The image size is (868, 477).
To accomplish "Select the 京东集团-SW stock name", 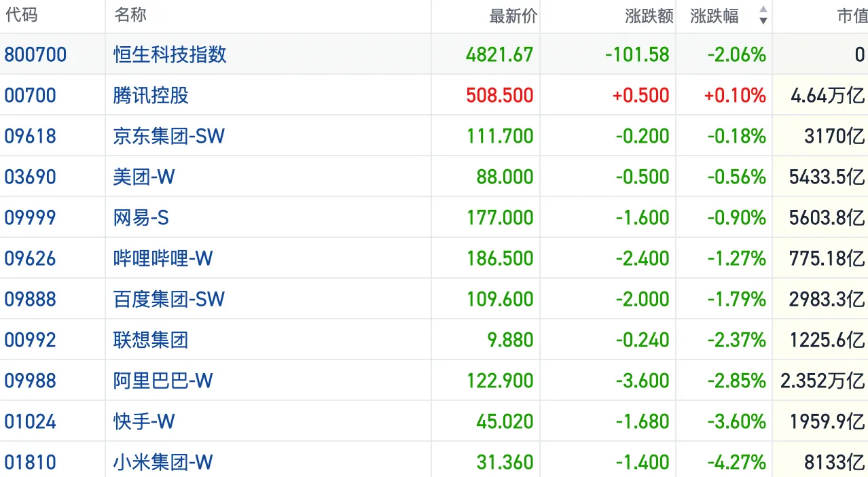I will pos(168,136).
